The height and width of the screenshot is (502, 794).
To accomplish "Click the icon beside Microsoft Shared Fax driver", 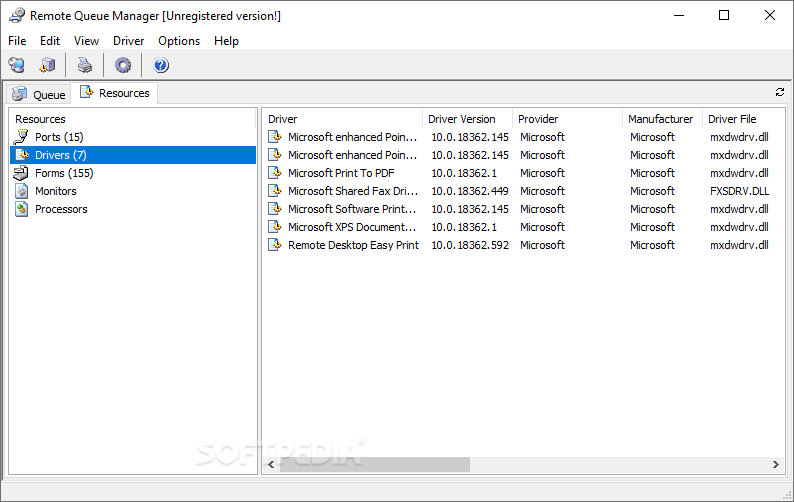I will tap(274, 190).
